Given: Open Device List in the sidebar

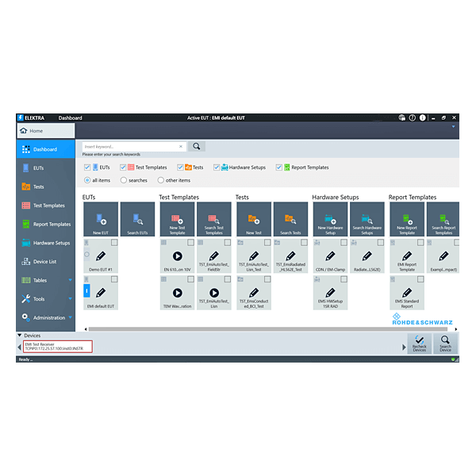Looking at the screenshot, I should [x=44, y=262].
